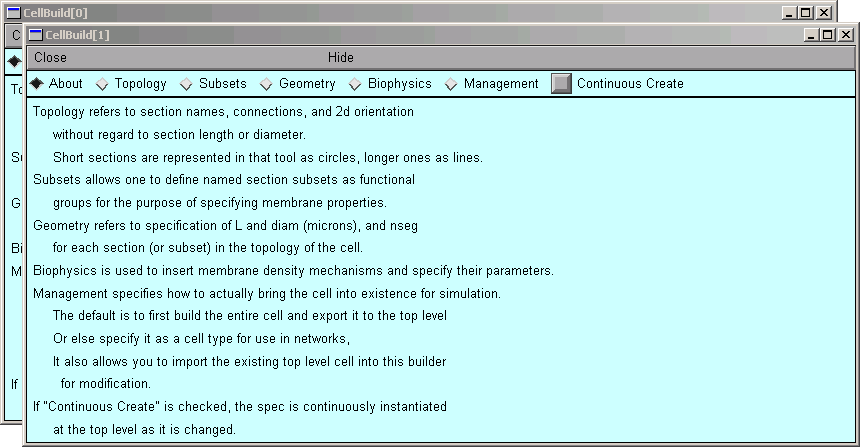Click the CellBuild[1] window system icon

(x=35, y=34)
